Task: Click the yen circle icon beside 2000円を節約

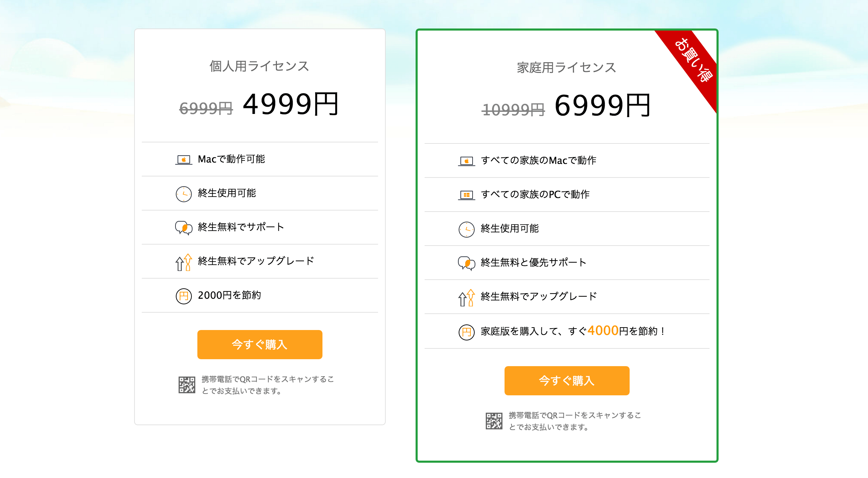Action: pyautogui.click(x=183, y=296)
